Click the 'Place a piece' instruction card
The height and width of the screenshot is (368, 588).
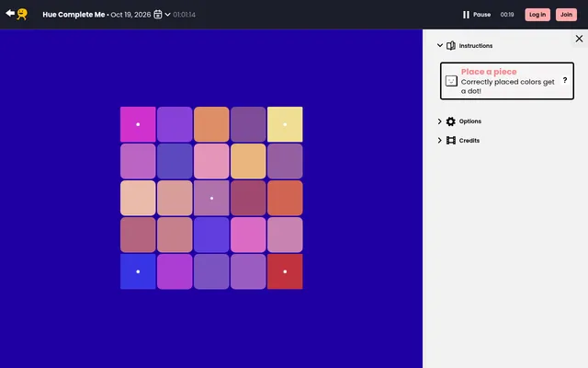point(507,81)
